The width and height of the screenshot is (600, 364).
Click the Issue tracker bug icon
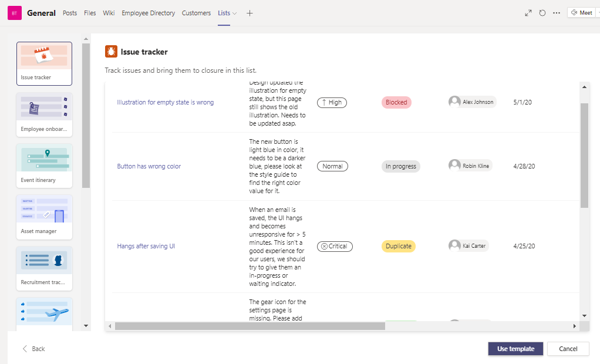pos(111,52)
